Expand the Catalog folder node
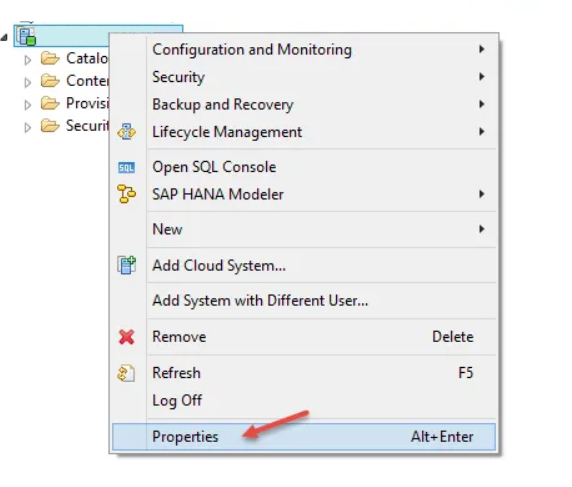This screenshot has height=487, width=572. 28,60
